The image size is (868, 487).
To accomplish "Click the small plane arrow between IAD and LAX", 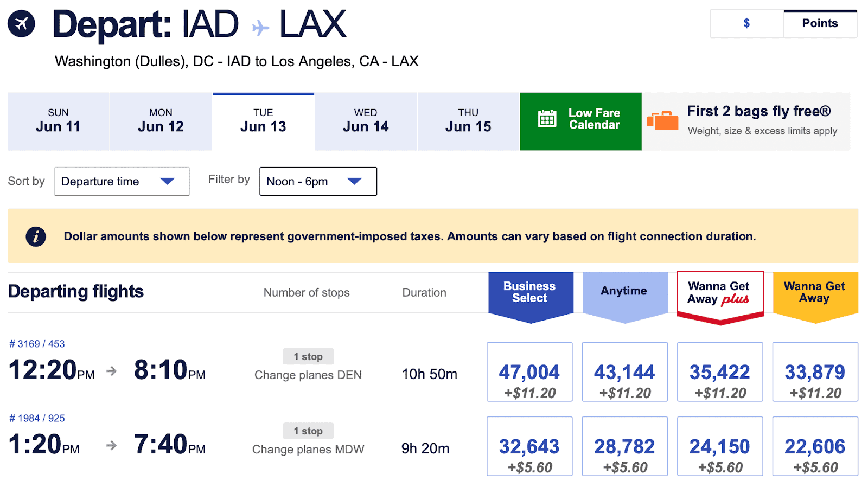I will (x=260, y=27).
